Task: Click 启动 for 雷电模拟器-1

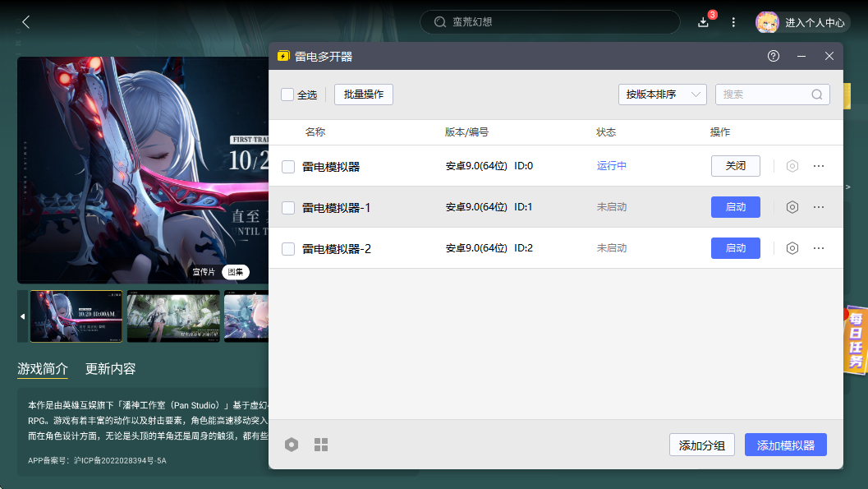Action: 736,207
